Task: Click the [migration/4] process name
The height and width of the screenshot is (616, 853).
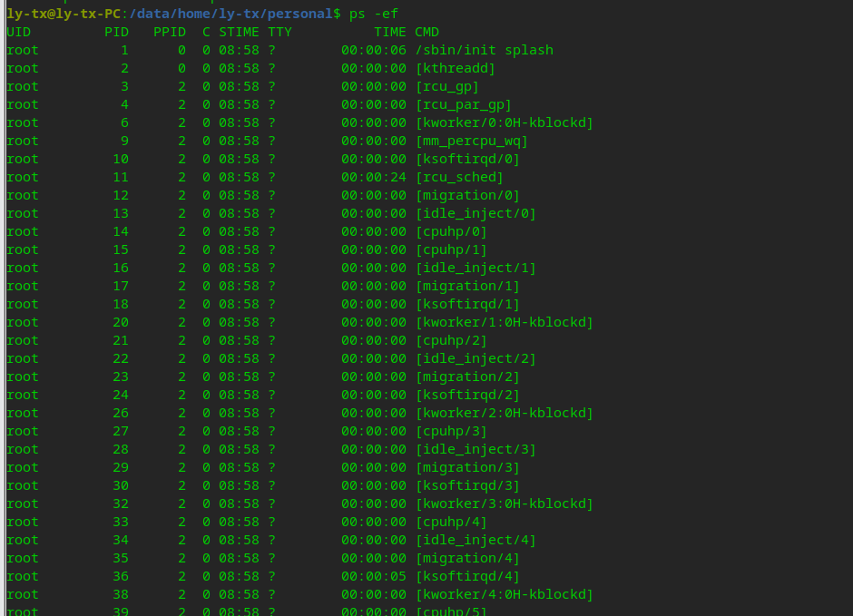Action: click(x=468, y=558)
